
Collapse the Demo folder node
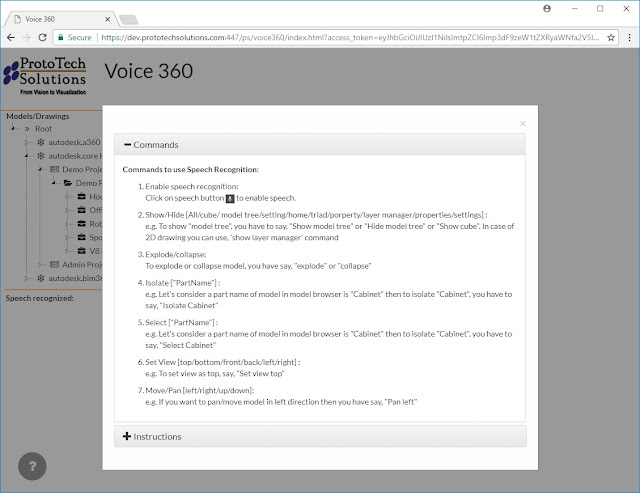(x=53, y=183)
